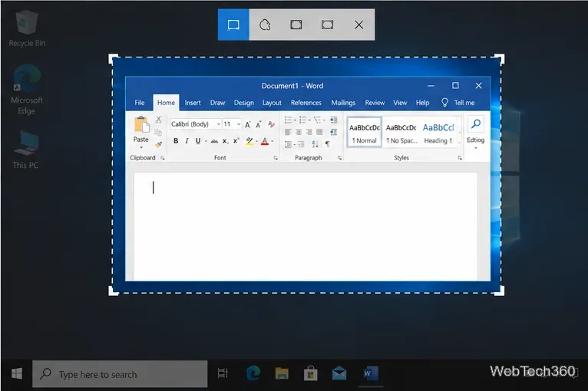The width and height of the screenshot is (588, 391).
Task: Click the Multilevel list icon
Action: tap(317, 120)
